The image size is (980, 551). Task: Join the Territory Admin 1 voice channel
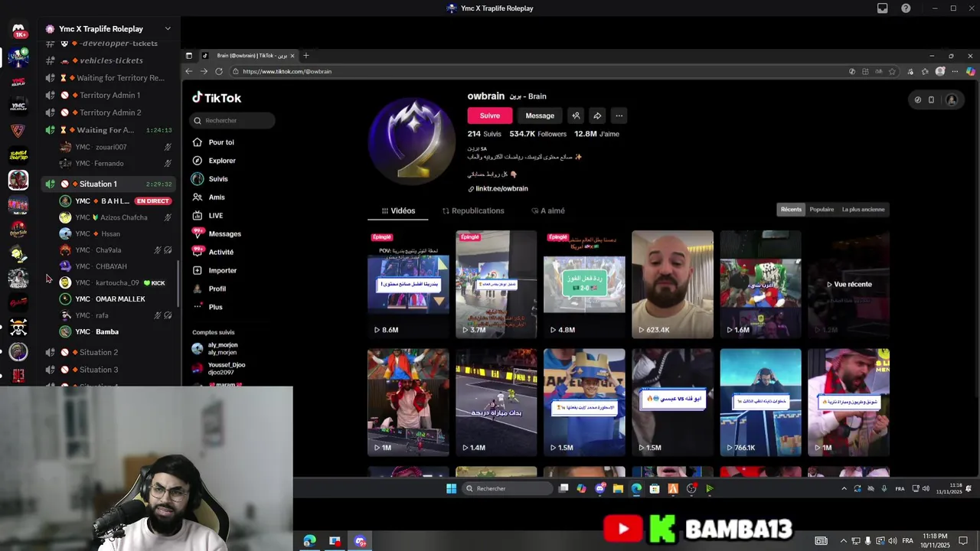[109, 95]
